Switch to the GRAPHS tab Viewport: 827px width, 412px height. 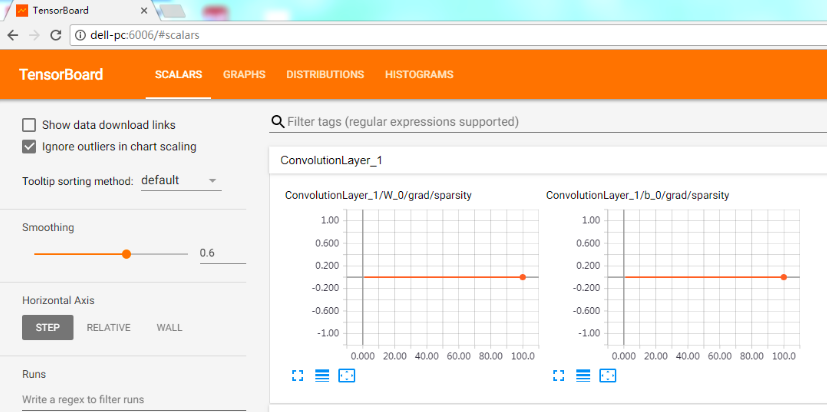[244, 74]
